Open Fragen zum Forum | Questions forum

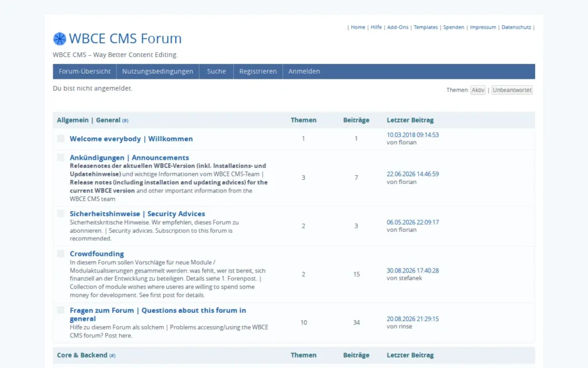[158, 315]
